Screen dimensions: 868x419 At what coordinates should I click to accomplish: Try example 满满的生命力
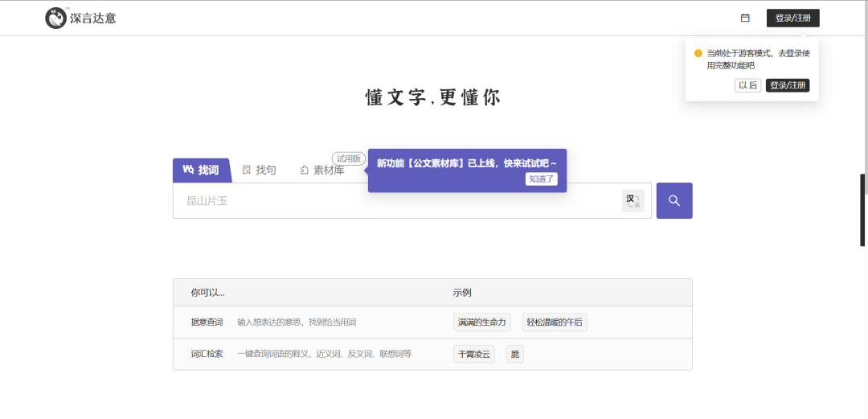[481, 322]
